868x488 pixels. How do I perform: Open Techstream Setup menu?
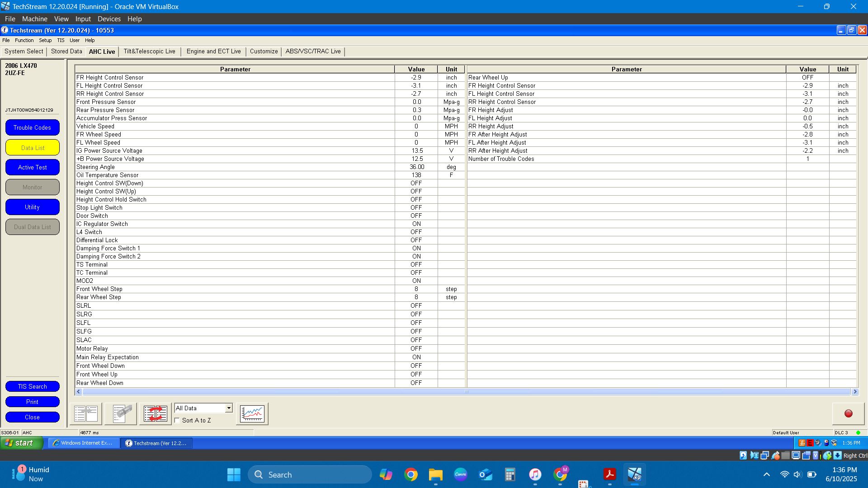point(45,40)
